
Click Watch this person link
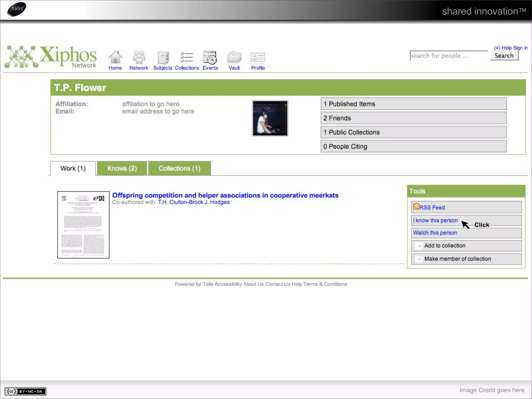point(435,233)
